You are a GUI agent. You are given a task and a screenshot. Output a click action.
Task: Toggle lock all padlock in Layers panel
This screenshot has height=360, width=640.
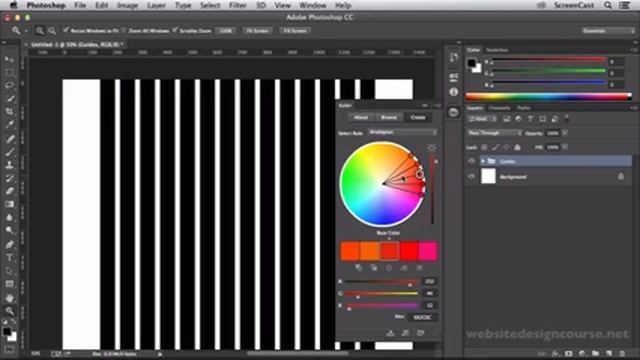click(517, 147)
